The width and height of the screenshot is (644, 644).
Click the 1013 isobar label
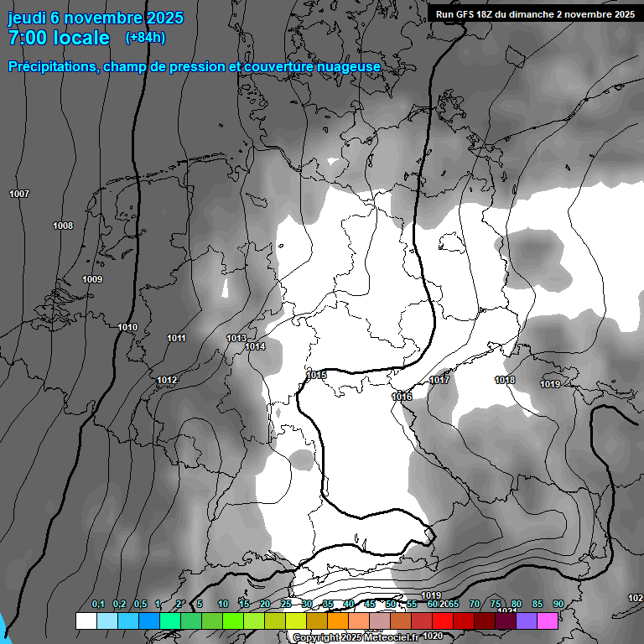coord(236,339)
